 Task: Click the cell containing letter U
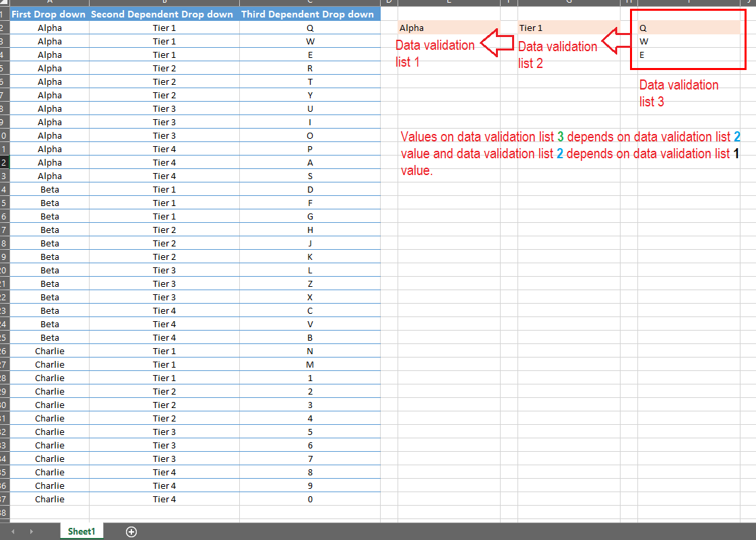(310, 109)
